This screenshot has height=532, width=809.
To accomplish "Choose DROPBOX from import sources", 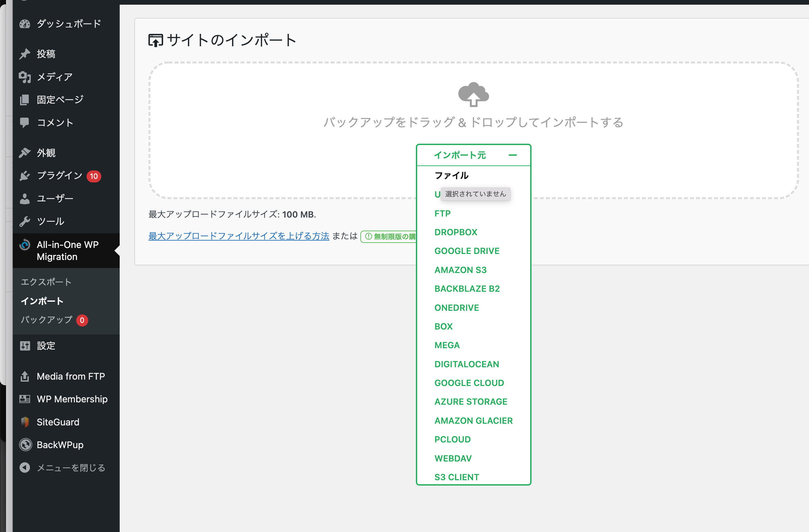I will [456, 232].
